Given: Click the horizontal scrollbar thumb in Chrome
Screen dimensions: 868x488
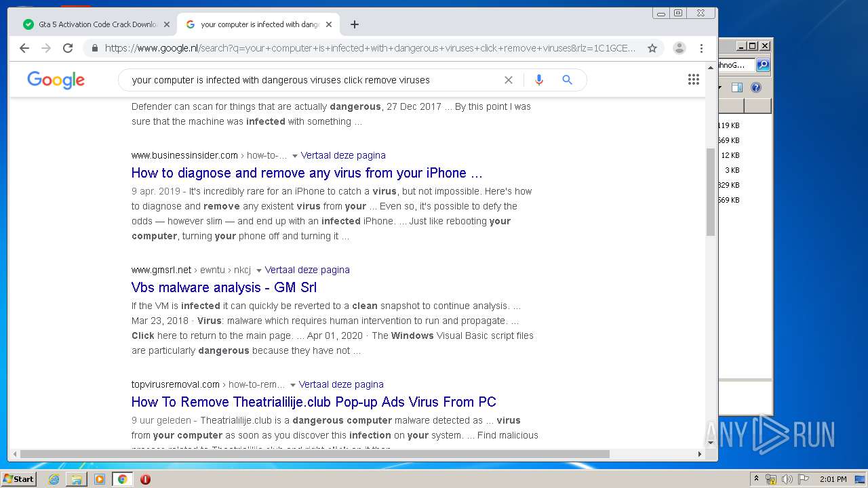Looking at the screenshot, I should coord(315,454).
